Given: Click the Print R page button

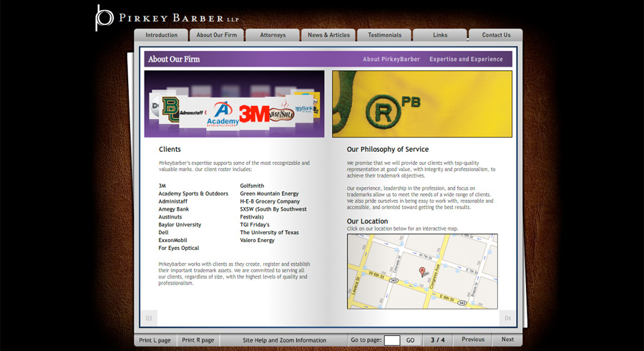Looking at the screenshot, I should click(198, 340).
